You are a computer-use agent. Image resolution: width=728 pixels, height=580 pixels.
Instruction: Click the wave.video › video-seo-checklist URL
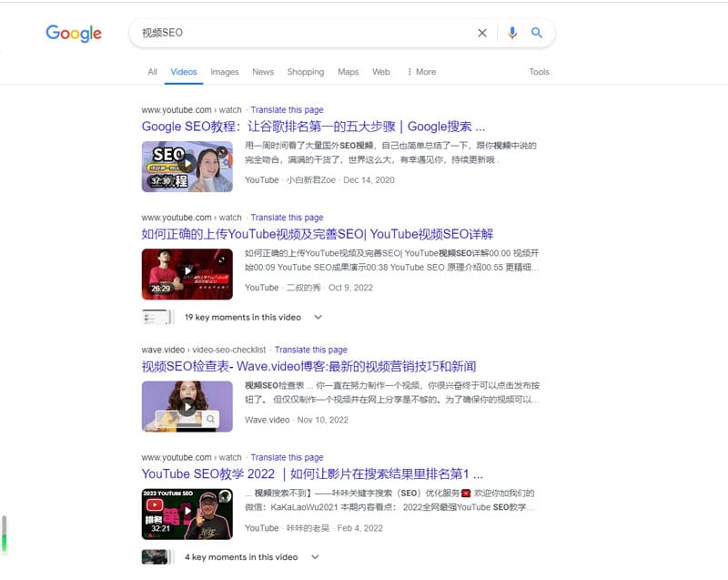tap(203, 350)
